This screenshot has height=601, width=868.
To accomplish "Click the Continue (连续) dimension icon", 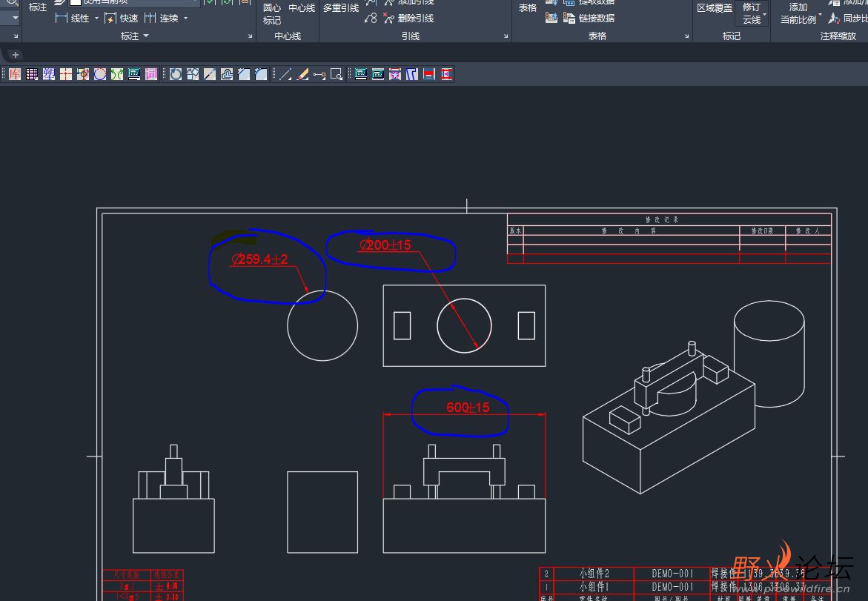I will tap(150, 19).
